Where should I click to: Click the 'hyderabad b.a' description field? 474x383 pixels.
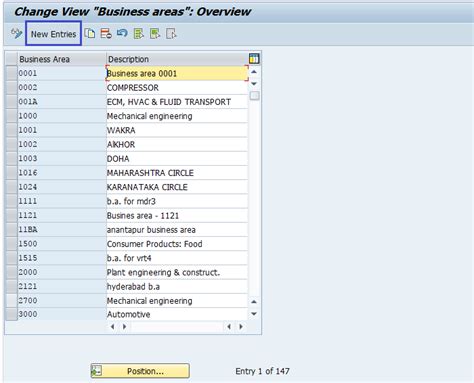pos(177,286)
